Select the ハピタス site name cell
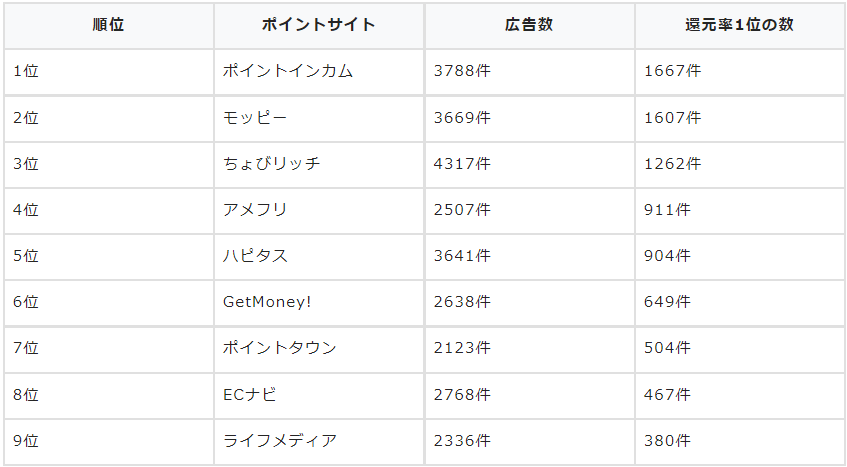 (x=255, y=256)
